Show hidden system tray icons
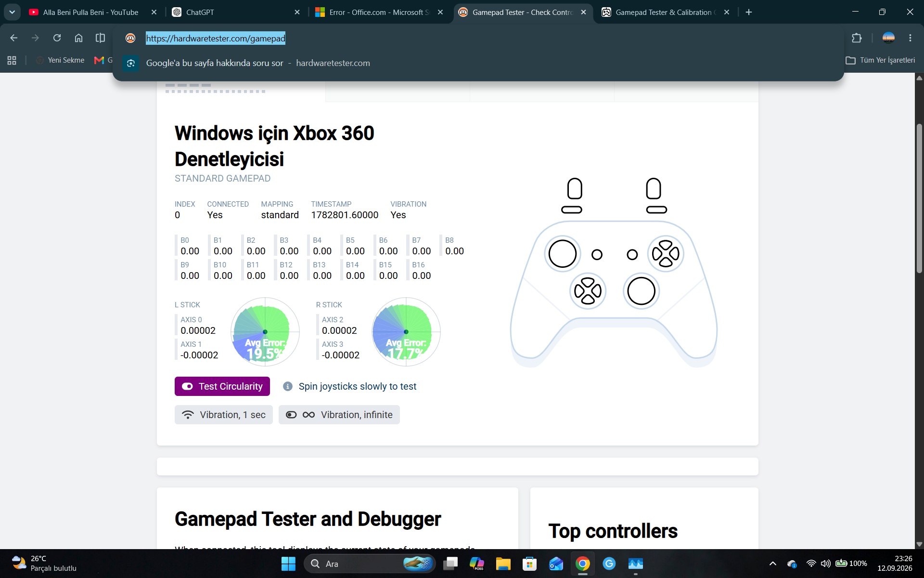 point(773,564)
